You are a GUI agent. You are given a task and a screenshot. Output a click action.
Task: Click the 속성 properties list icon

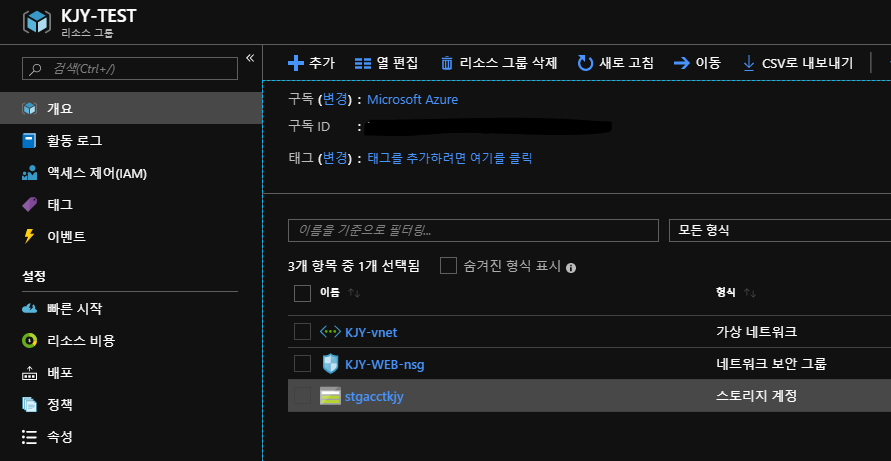29,437
